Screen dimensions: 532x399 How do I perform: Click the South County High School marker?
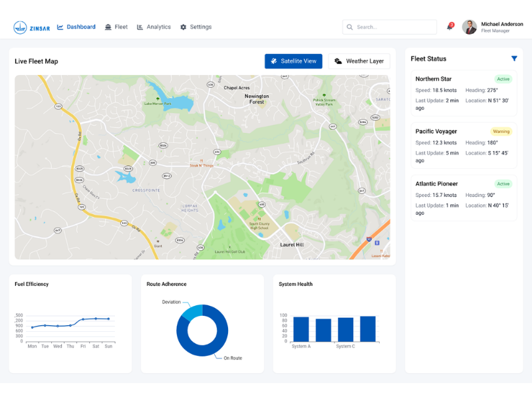tap(259, 219)
